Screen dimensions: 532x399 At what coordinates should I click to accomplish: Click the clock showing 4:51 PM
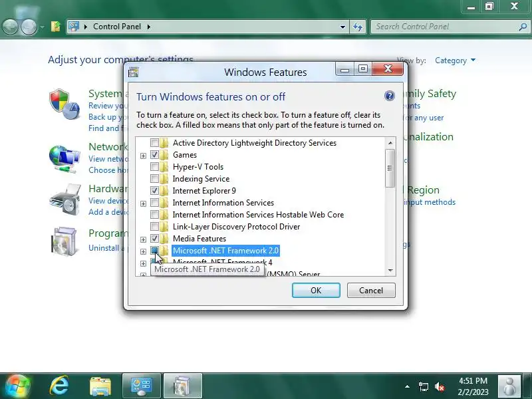[473, 380]
